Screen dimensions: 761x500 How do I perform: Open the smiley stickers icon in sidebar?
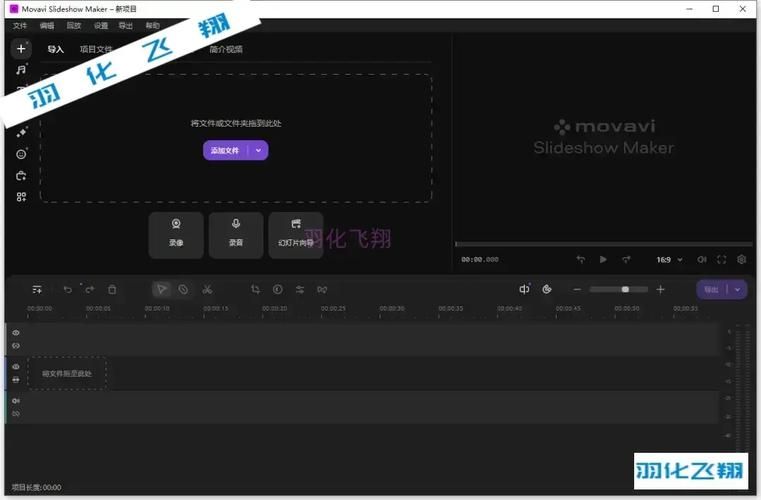click(x=21, y=154)
